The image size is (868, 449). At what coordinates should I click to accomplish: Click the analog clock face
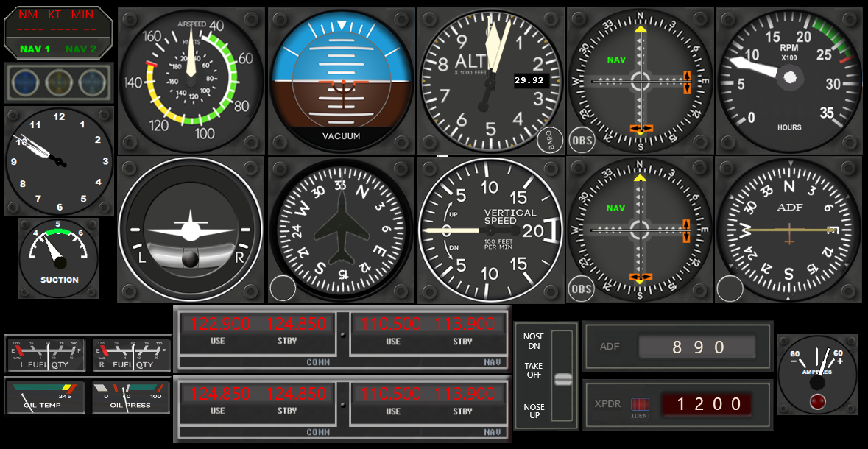click(59, 161)
